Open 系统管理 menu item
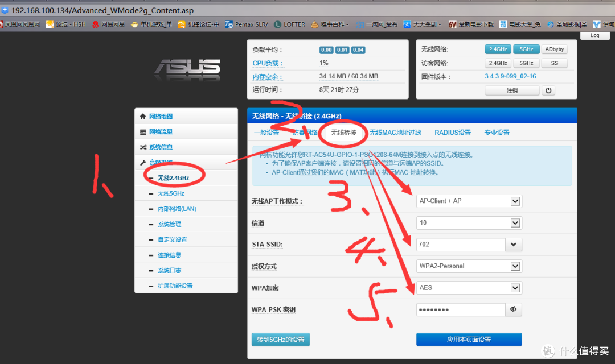Viewport: 615px width, 364px height. click(x=170, y=225)
